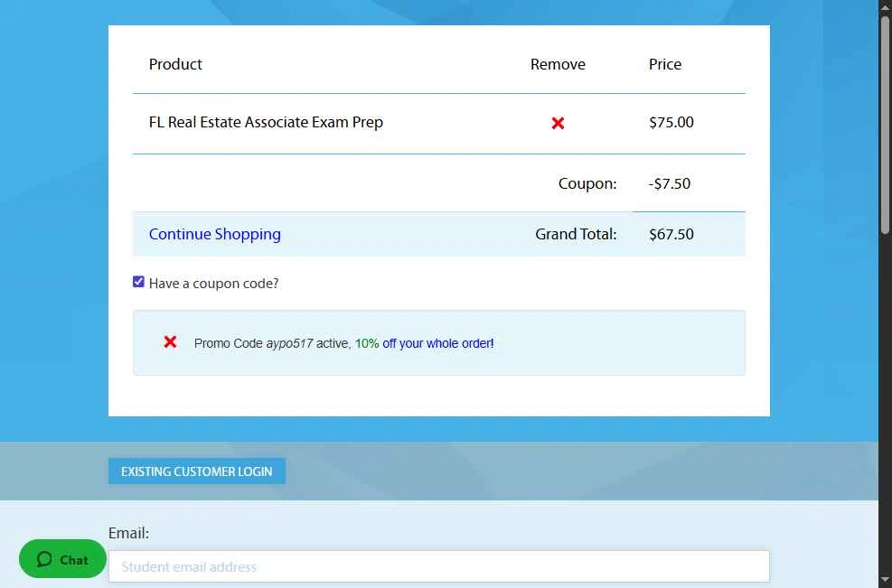Click the 10% off your whole order text

(x=425, y=343)
